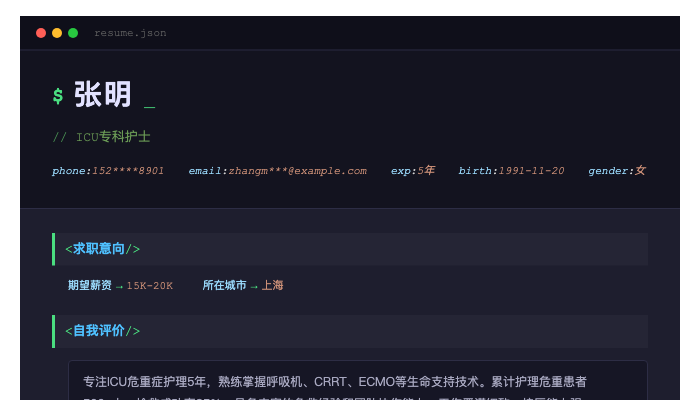This screenshot has height=400, width=700.
Task: Click the 15K-20K salary value
Action: [x=150, y=286]
